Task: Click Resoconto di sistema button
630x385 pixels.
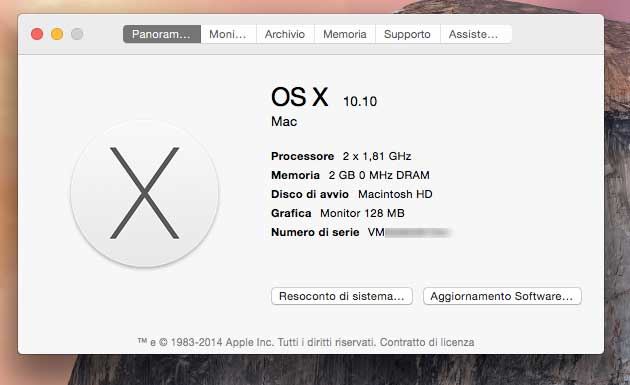Action: click(x=342, y=296)
